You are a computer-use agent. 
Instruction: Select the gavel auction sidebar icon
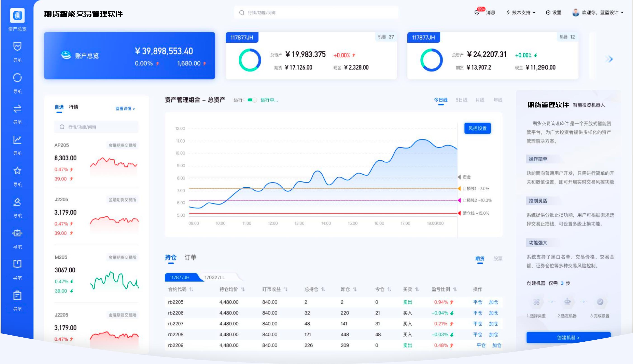[x=17, y=202]
